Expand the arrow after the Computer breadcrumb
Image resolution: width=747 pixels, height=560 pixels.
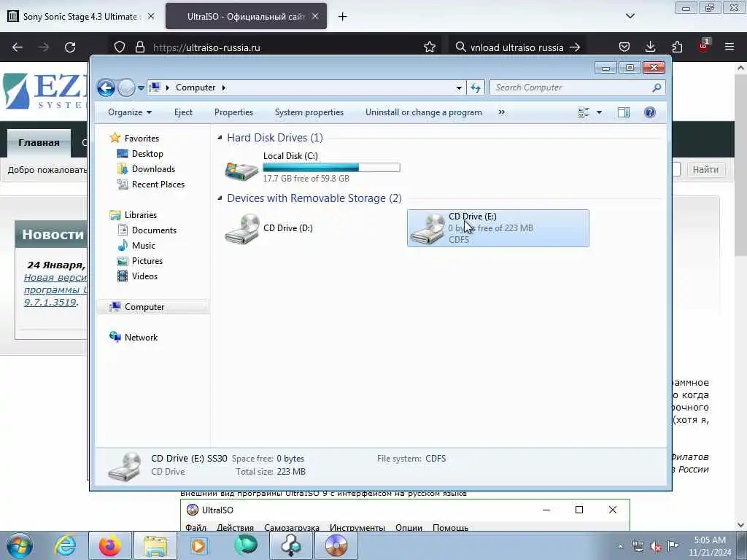[223, 87]
